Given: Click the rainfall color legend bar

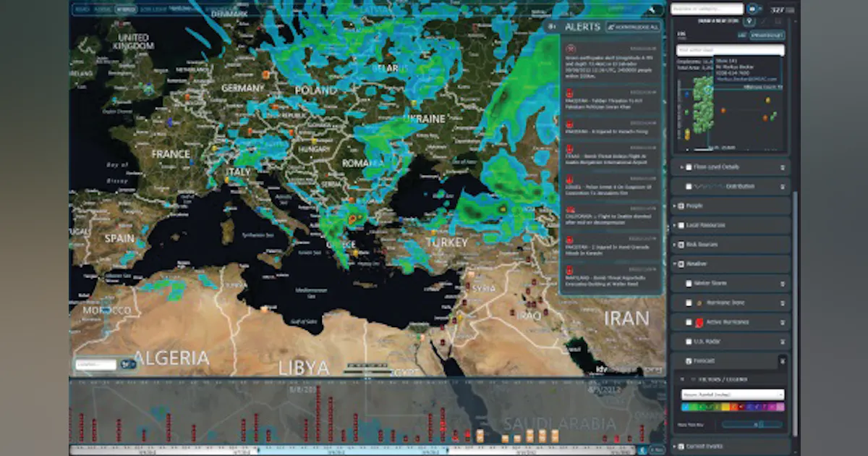Looking at the screenshot, I should (x=733, y=407).
